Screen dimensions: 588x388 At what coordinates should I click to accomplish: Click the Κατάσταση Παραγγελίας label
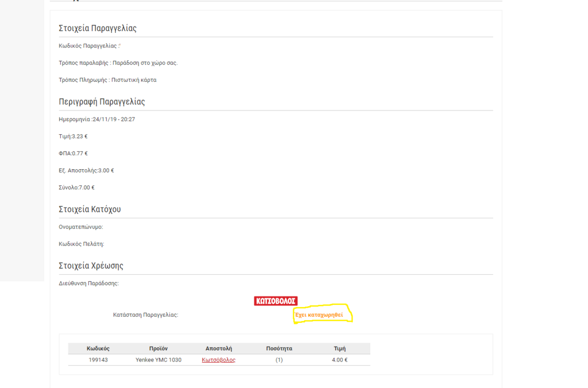click(x=146, y=315)
